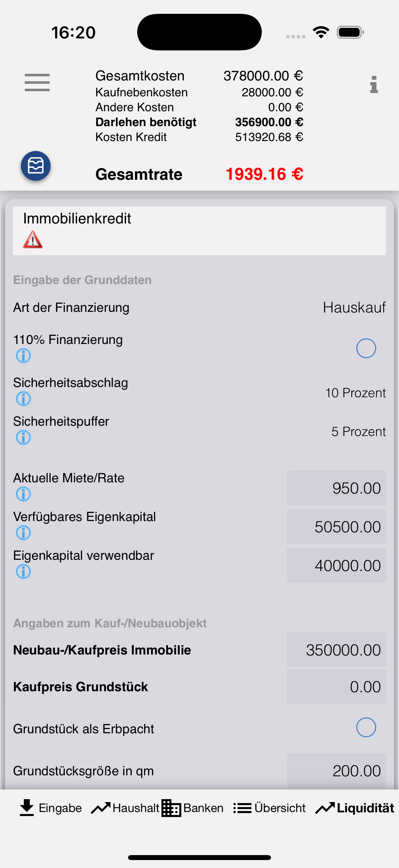Show info for Sicherheitspuffer
The width and height of the screenshot is (399, 868).
coord(23,437)
